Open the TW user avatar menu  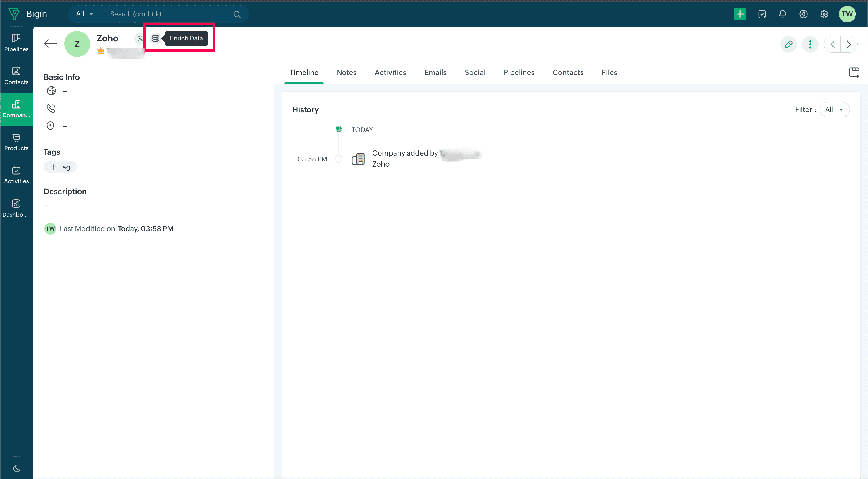coord(847,14)
